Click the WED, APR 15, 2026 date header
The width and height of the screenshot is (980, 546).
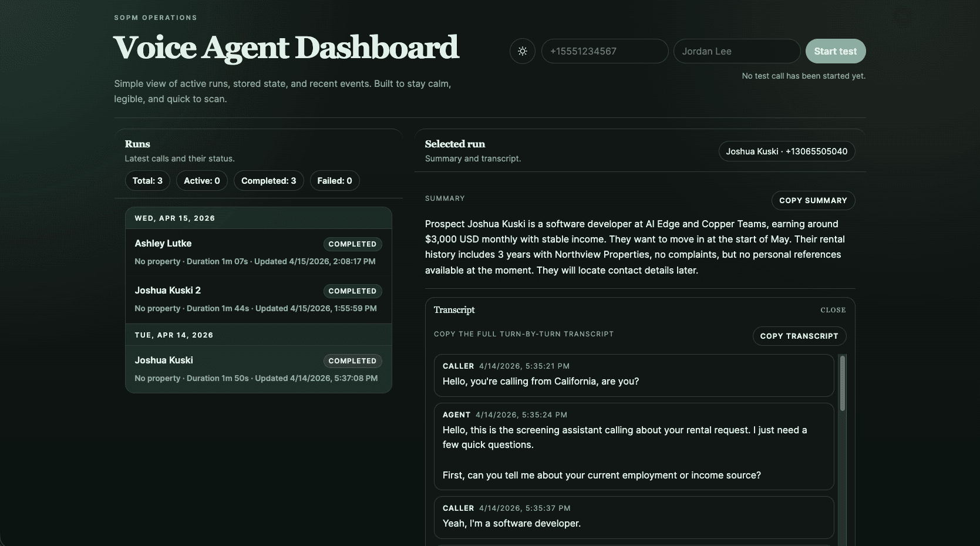(174, 218)
